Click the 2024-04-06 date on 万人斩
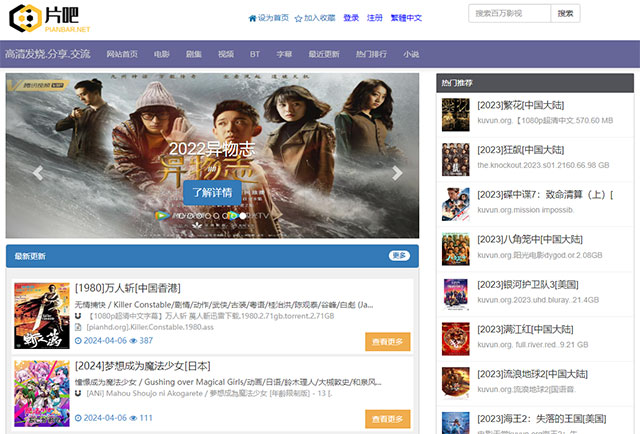The height and width of the screenshot is (434, 640). click(105, 341)
